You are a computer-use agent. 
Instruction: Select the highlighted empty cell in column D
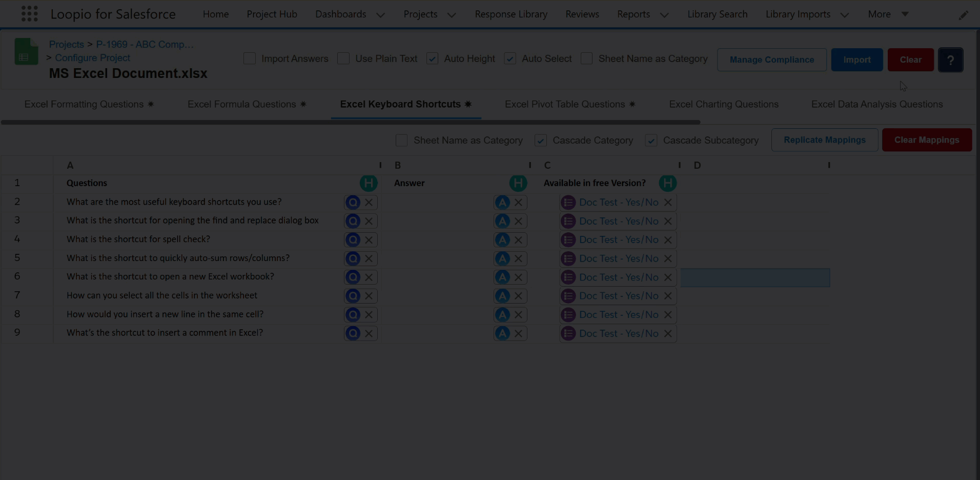click(x=755, y=277)
